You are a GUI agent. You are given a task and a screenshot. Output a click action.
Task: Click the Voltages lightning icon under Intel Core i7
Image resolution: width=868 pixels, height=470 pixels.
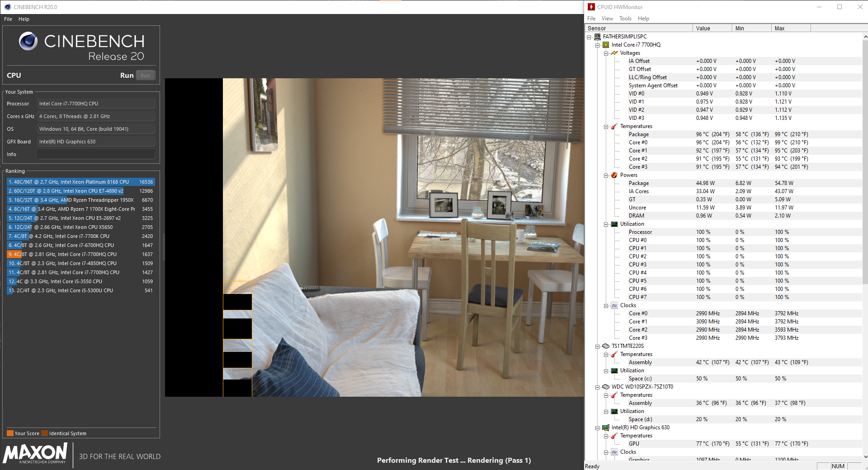pos(614,53)
